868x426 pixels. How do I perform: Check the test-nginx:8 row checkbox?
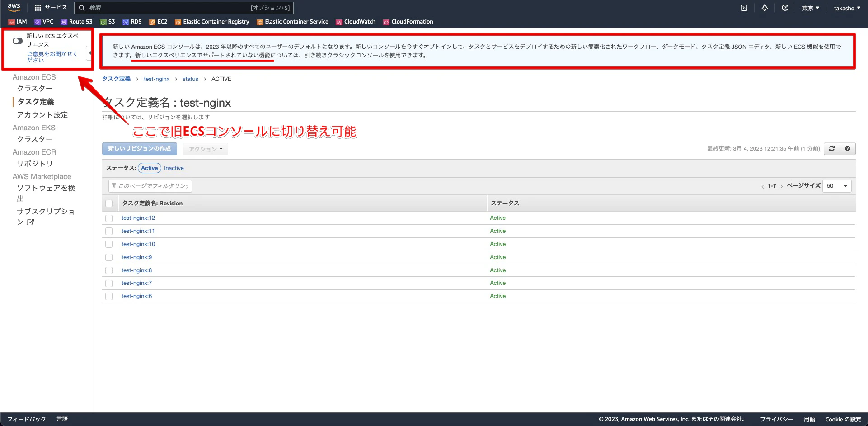[109, 270]
